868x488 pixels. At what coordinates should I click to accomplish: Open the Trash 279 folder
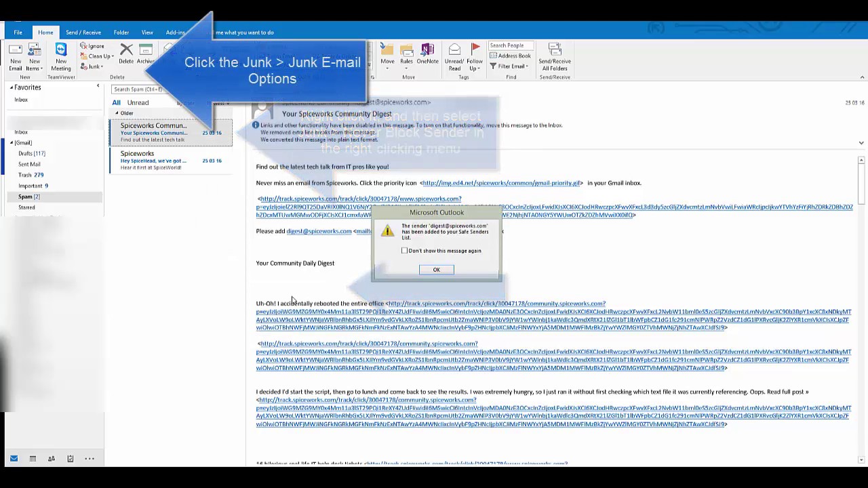click(31, 175)
